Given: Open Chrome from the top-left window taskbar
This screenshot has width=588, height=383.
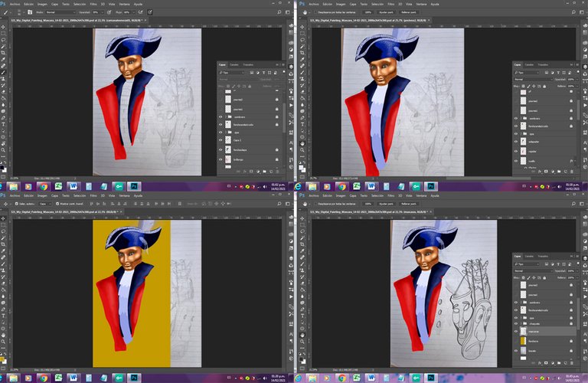Looking at the screenshot, I should click(x=44, y=186).
